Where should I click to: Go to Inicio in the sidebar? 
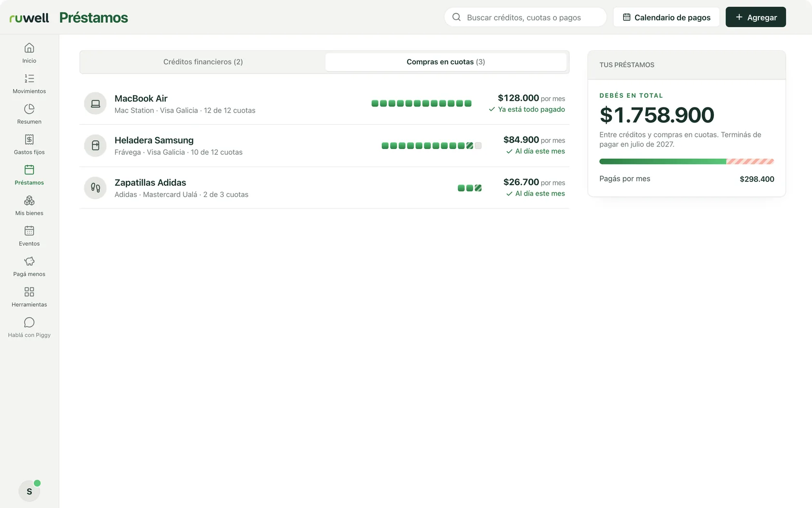(x=29, y=53)
